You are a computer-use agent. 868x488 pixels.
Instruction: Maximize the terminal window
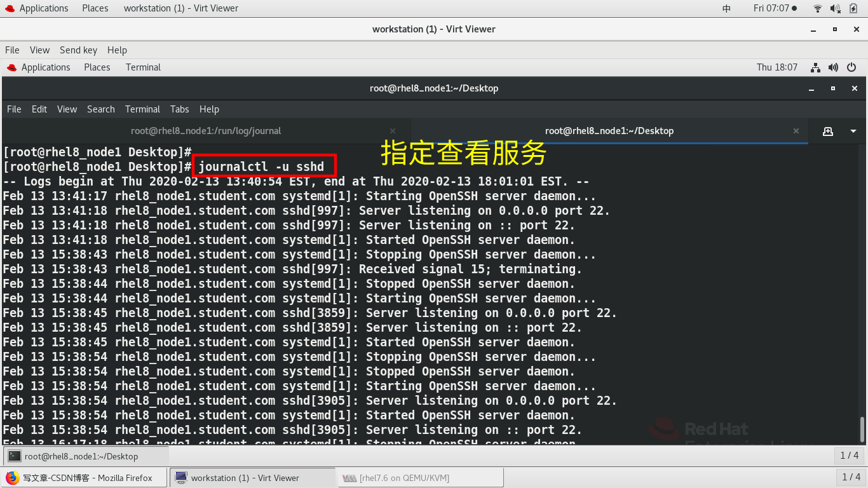tap(833, 88)
